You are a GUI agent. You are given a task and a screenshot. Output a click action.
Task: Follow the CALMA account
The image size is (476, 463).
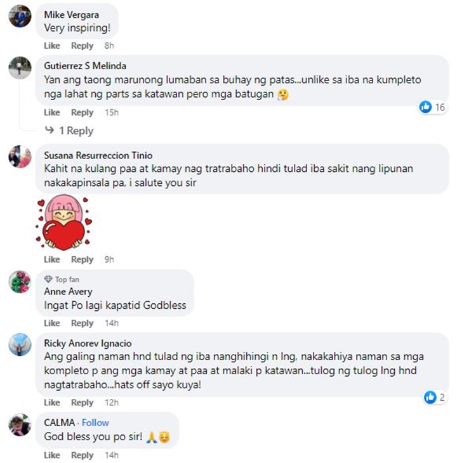[95, 422]
